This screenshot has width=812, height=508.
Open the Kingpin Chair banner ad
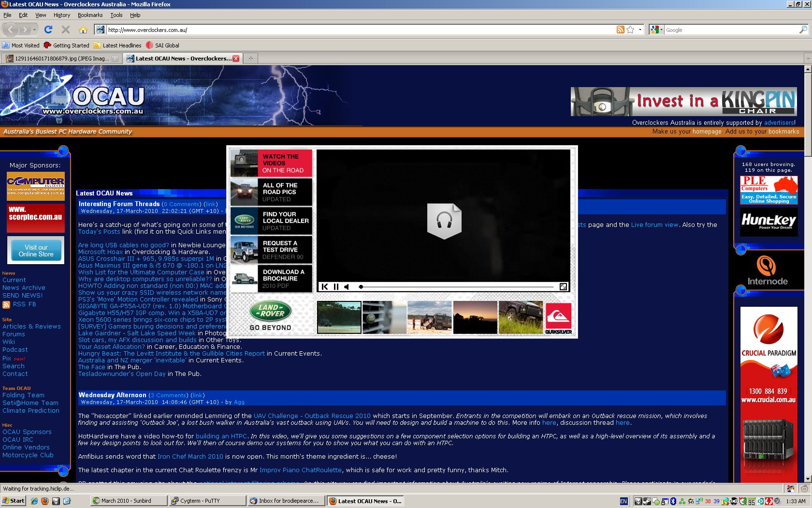(x=683, y=102)
